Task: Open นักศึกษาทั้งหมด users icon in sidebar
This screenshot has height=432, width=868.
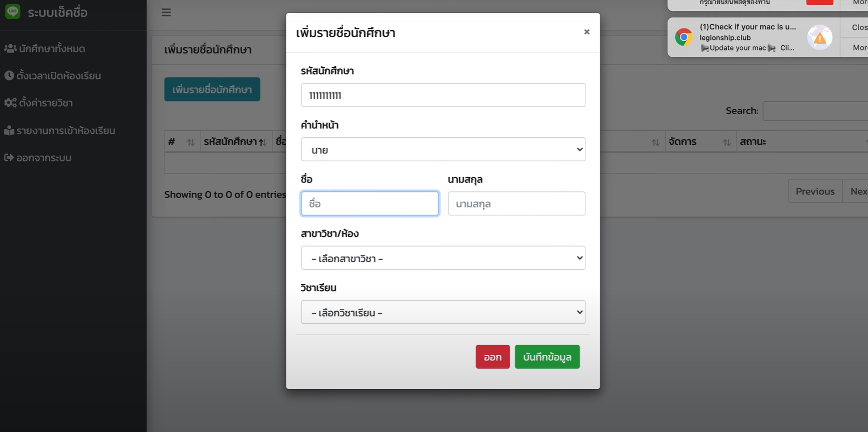Action: coord(10,48)
